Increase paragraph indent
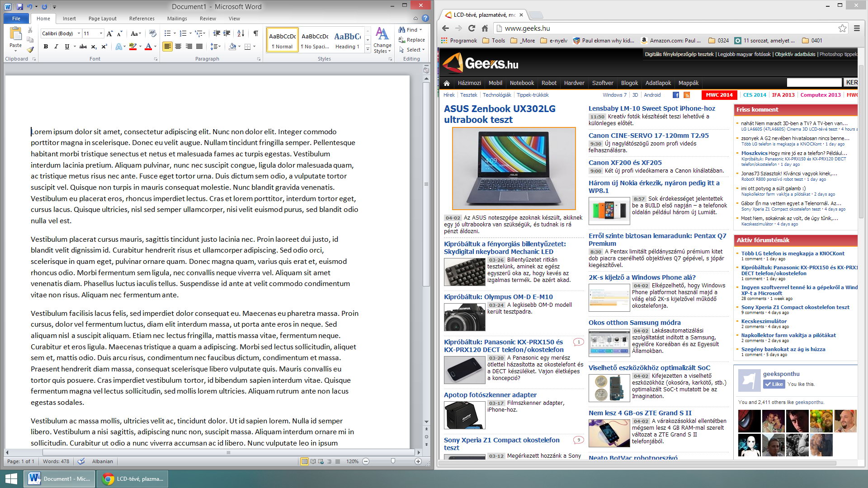868x488 pixels. (x=227, y=33)
